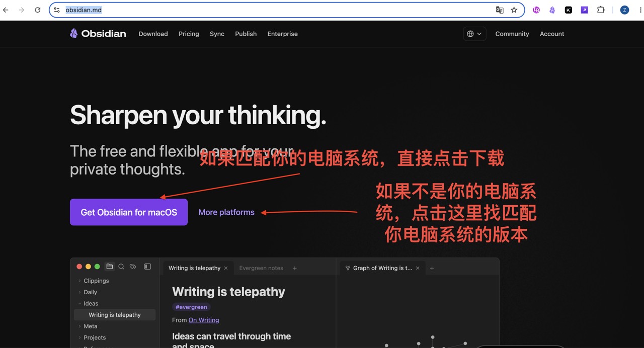Follow the On Writing link

[204, 320]
